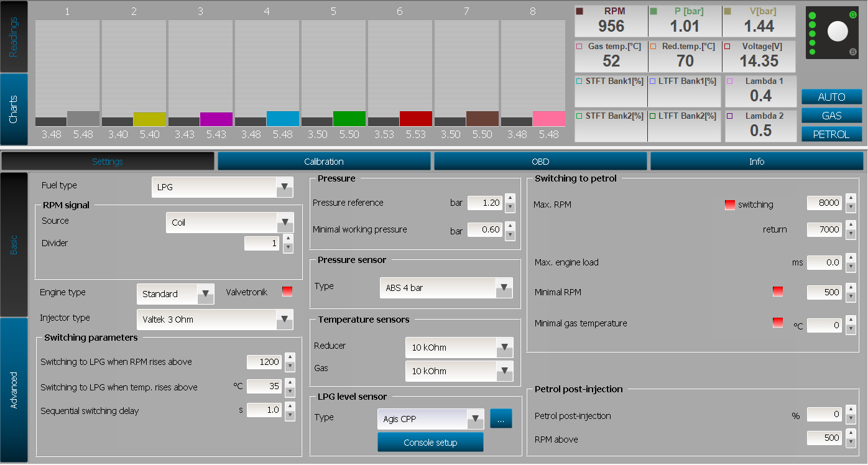Toggle the Valvetronik red indicator
This screenshot has height=465, width=868.
[287, 291]
